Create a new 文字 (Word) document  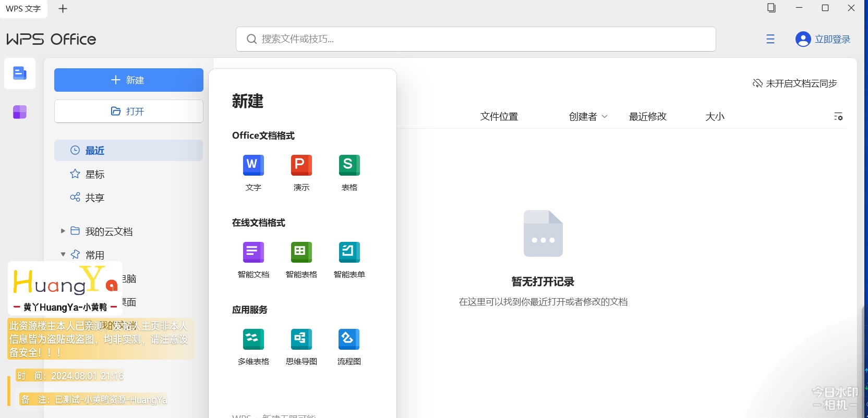(253, 166)
